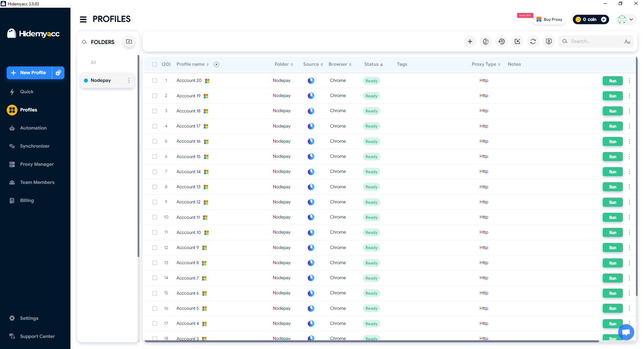Open more options for Account 6
The width and height of the screenshot is (644, 349).
coord(629,293)
